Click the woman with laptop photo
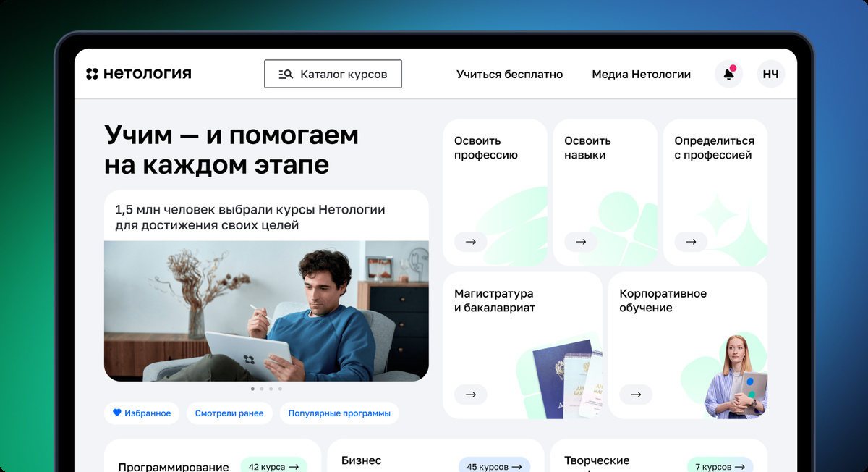868x472 pixels. click(736, 376)
